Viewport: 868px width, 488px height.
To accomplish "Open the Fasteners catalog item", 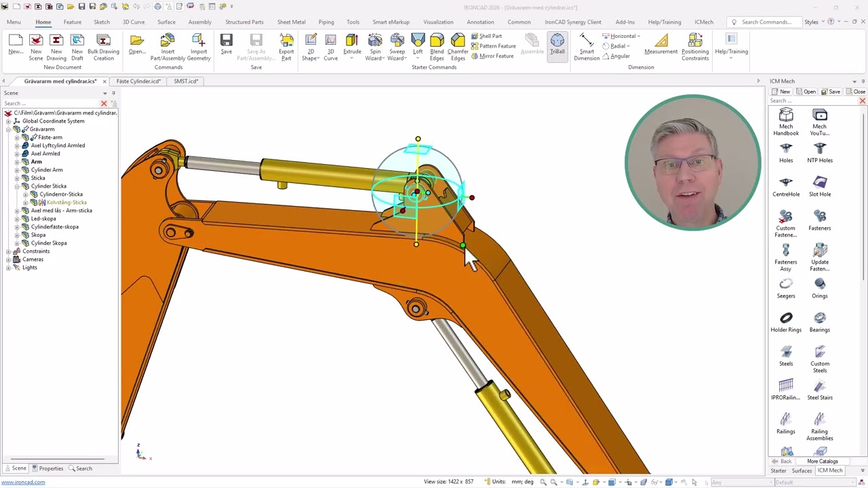I will [x=820, y=220].
